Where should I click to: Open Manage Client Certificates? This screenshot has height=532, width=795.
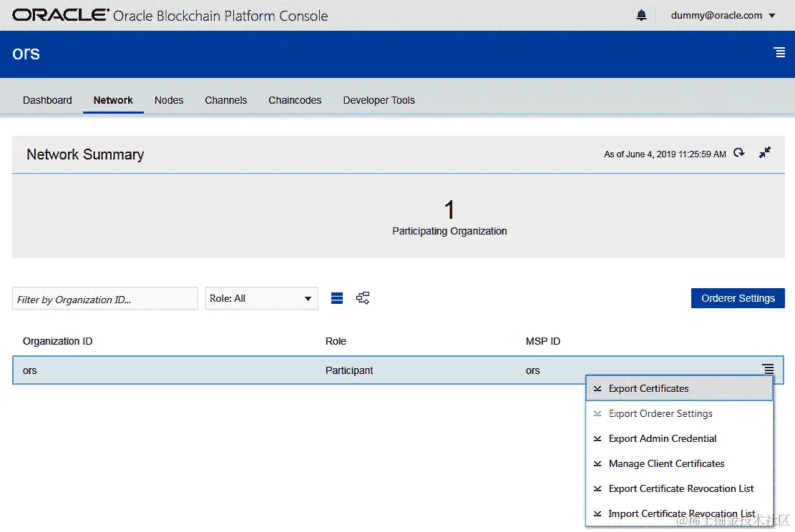coord(679,463)
